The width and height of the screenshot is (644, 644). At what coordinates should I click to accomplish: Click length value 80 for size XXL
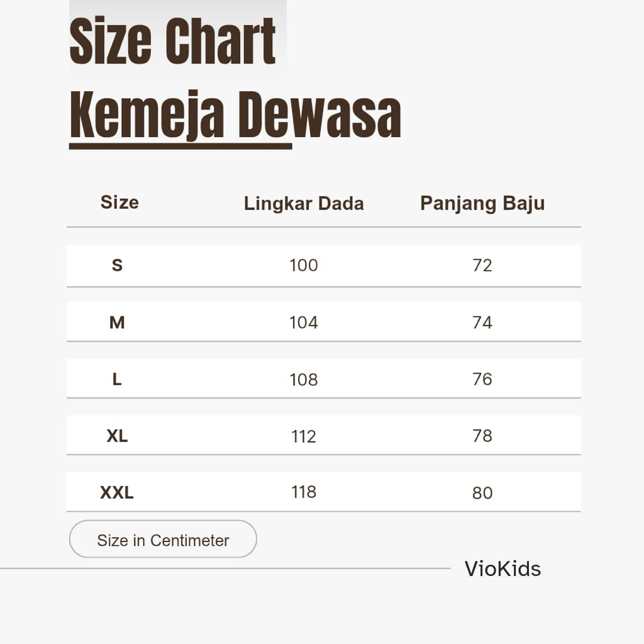(482, 493)
